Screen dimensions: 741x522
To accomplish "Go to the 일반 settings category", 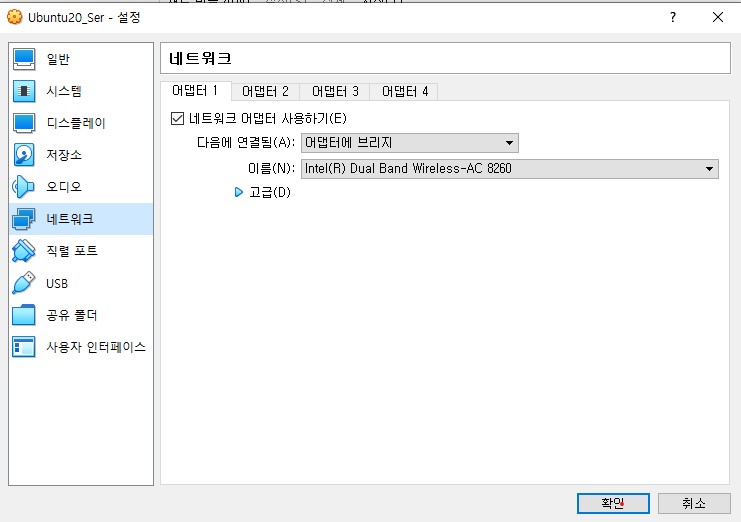I will point(58,60).
